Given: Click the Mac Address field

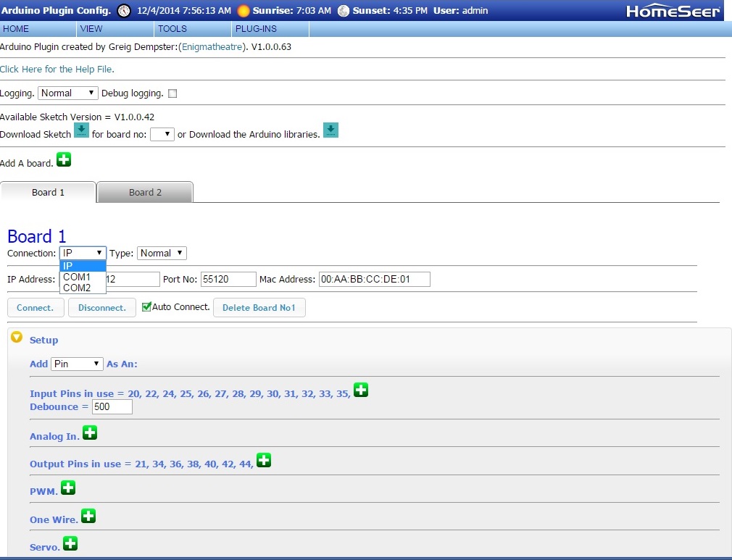Looking at the screenshot, I should 375,279.
